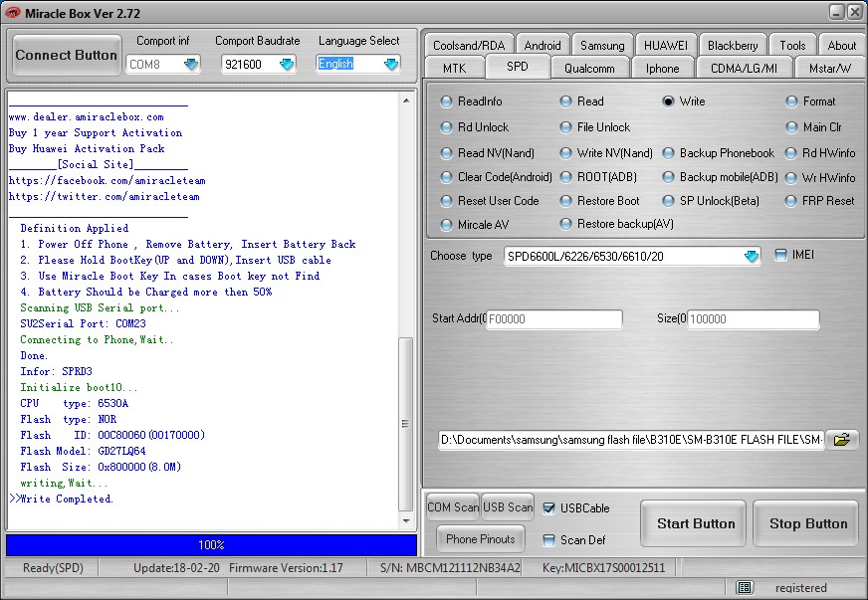Click the facebook.com/amiracleteam log line
This screenshot has height=600, width=868.
click(107, 180)
